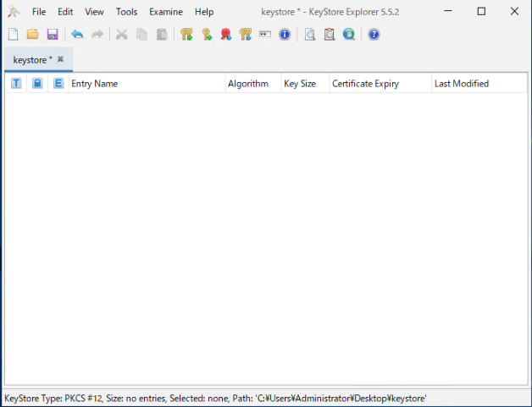Image resolution: width=532 pixels, height=407 pixels.
Task: Set the keystore password via the password icon
Action: [265, 34]
